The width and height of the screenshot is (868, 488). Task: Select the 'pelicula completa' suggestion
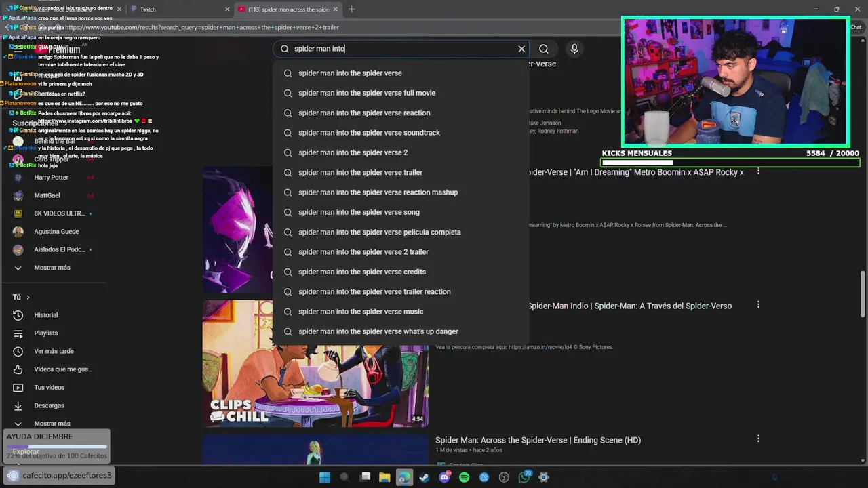[x=401, y=232]
